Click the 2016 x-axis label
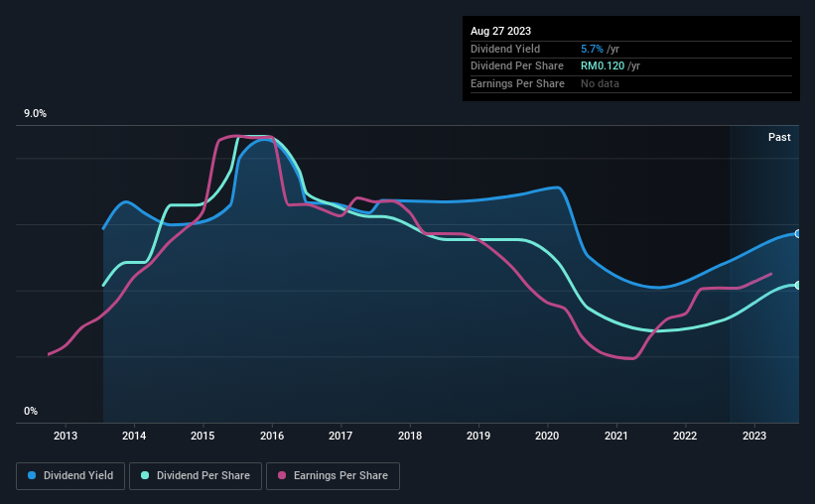The image size is (815, 504). (272, 436)
